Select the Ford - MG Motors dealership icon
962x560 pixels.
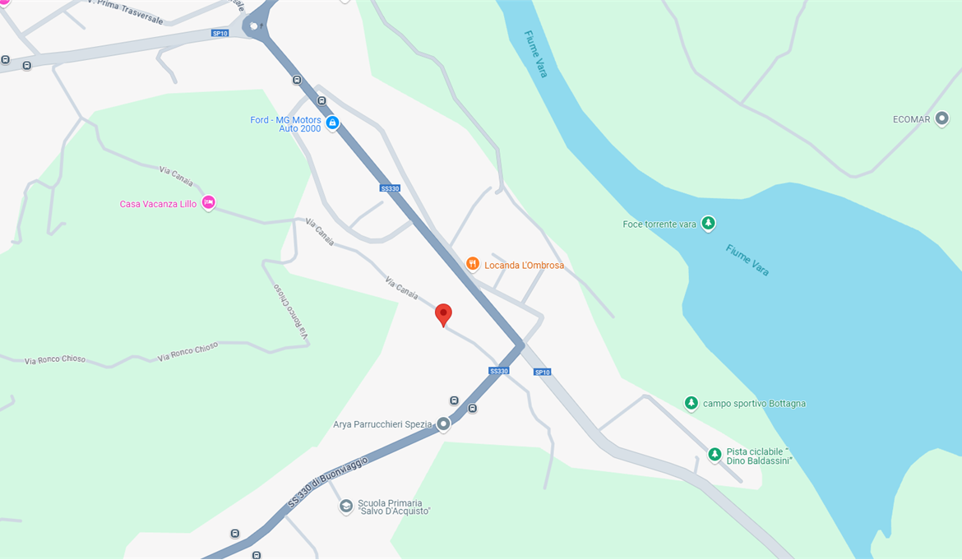332,123
